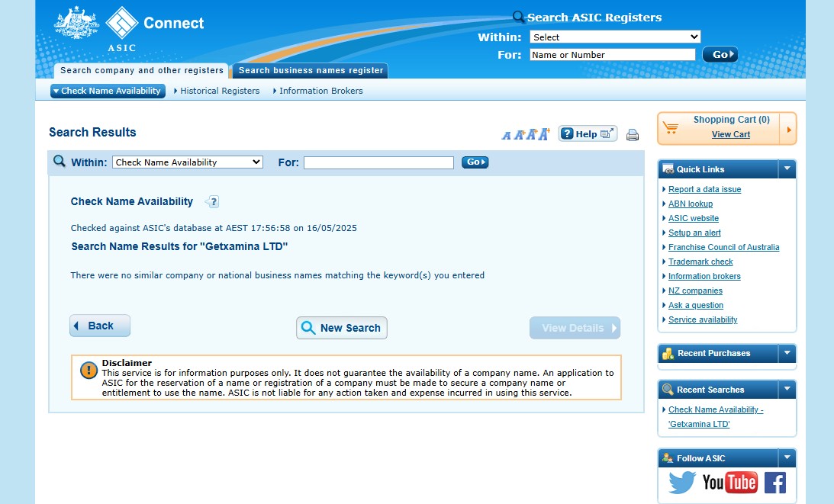Click the Go button in the header search
The height and width of the screenshot is (504, 834).
coord(720,54)
